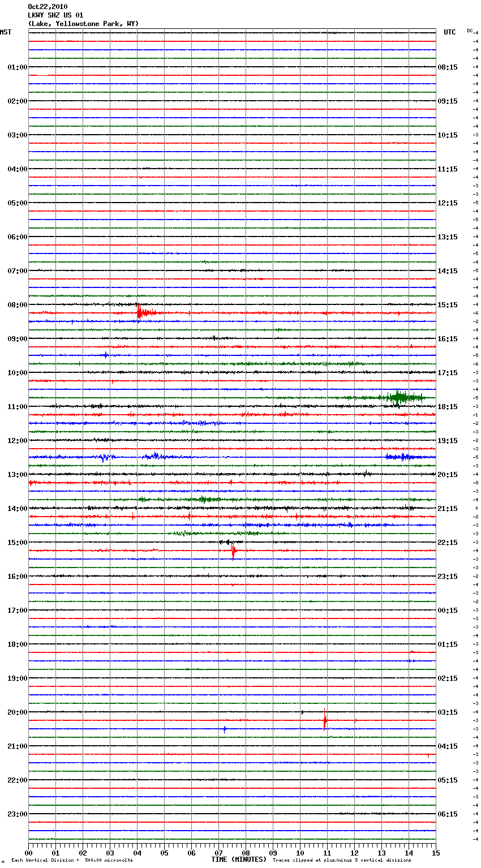
Task: Click the 08:15 UTC time label
Action: pos(448,67)
